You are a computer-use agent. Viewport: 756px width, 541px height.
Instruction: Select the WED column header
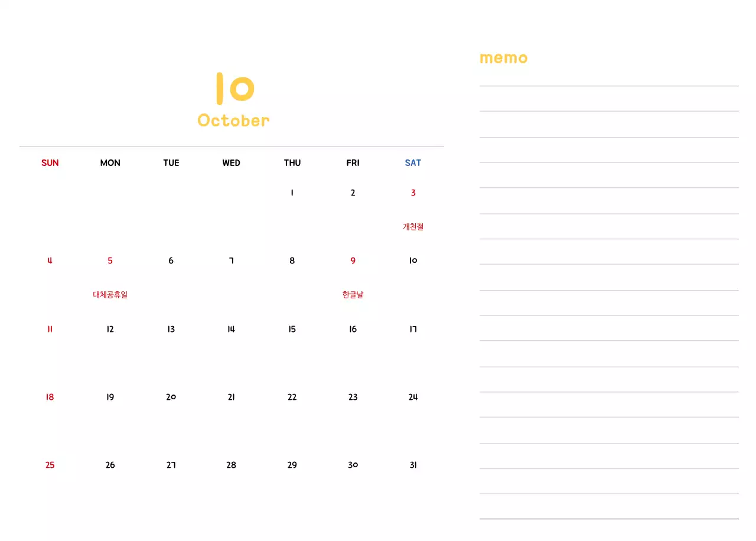coord(231,163)
